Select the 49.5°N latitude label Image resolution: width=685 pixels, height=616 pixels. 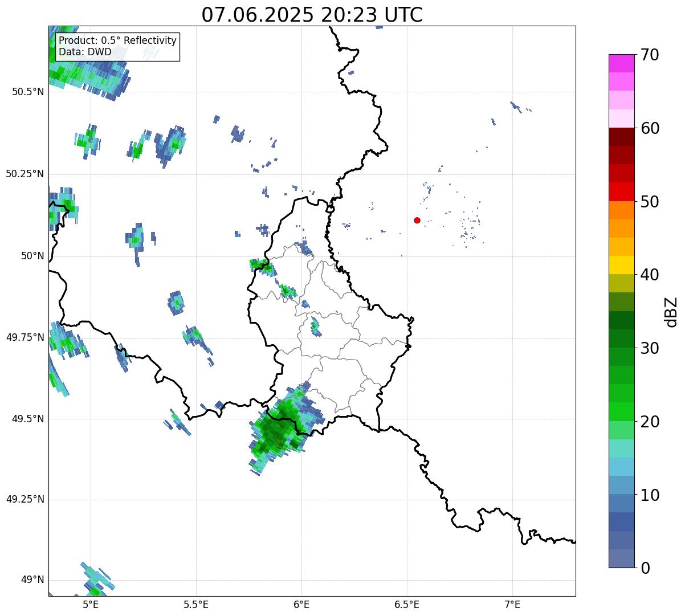(x=28, y=419)
